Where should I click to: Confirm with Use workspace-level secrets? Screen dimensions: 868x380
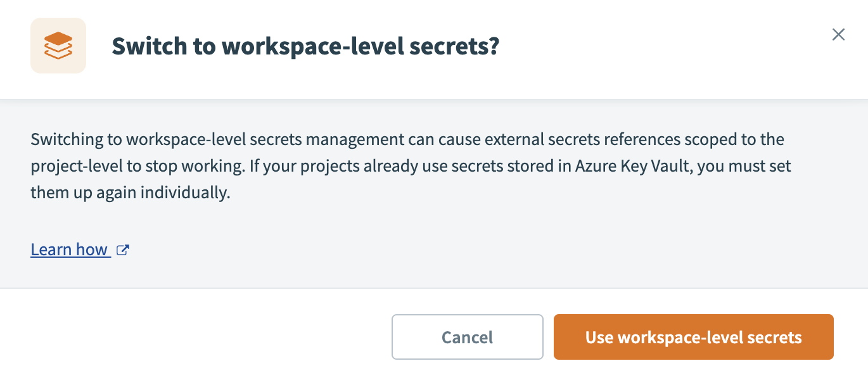point(693,337)
